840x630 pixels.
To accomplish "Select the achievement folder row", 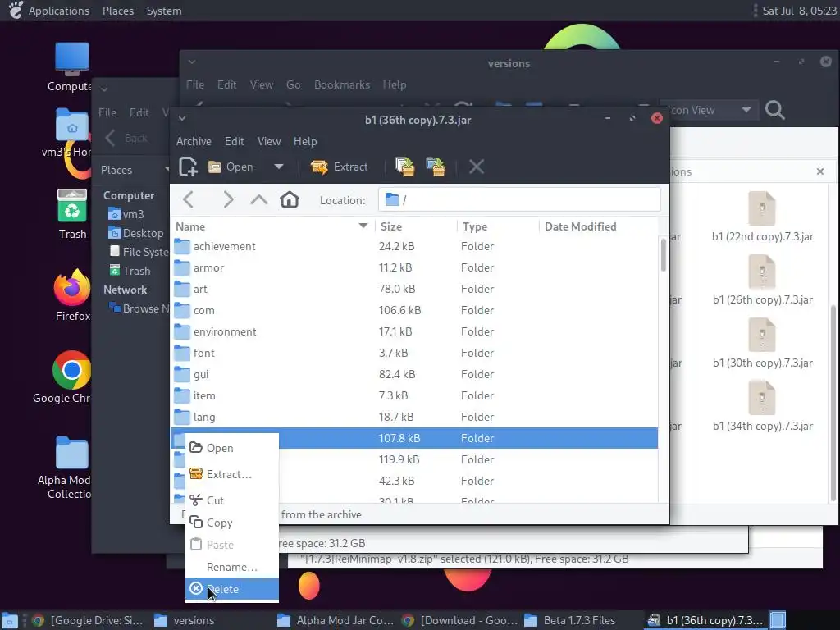I will click(x=414, y=246).
